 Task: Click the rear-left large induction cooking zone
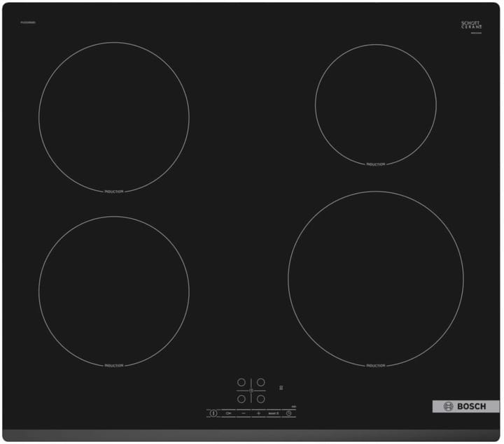coord(114,117)
